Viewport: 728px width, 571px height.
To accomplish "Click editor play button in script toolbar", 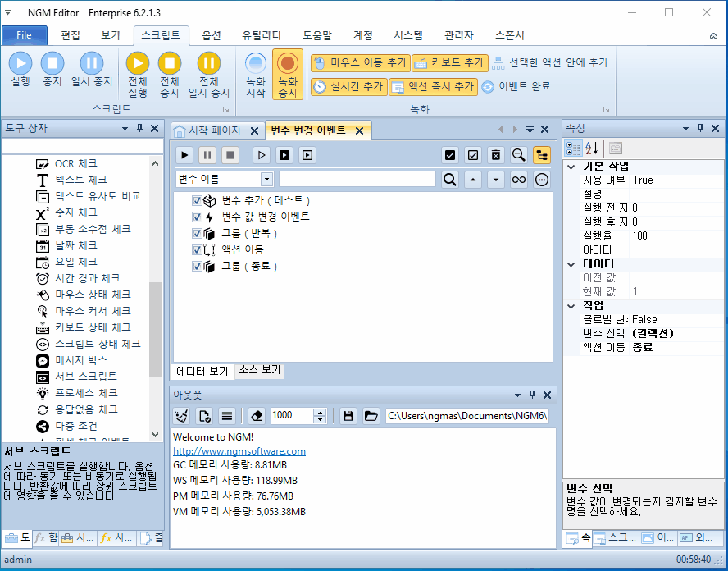I will [184, 155].
